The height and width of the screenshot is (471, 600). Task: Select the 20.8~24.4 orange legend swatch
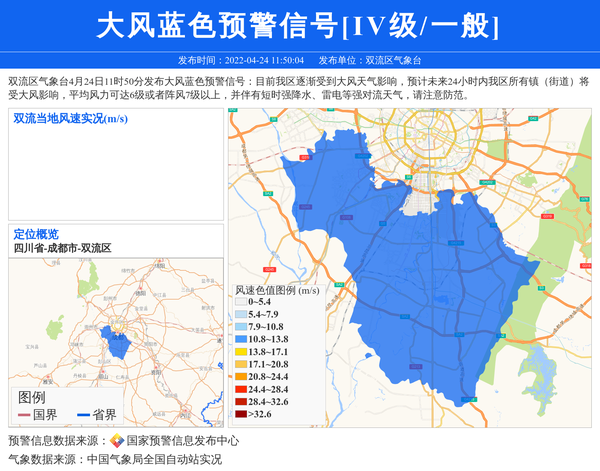coord(241,376)
